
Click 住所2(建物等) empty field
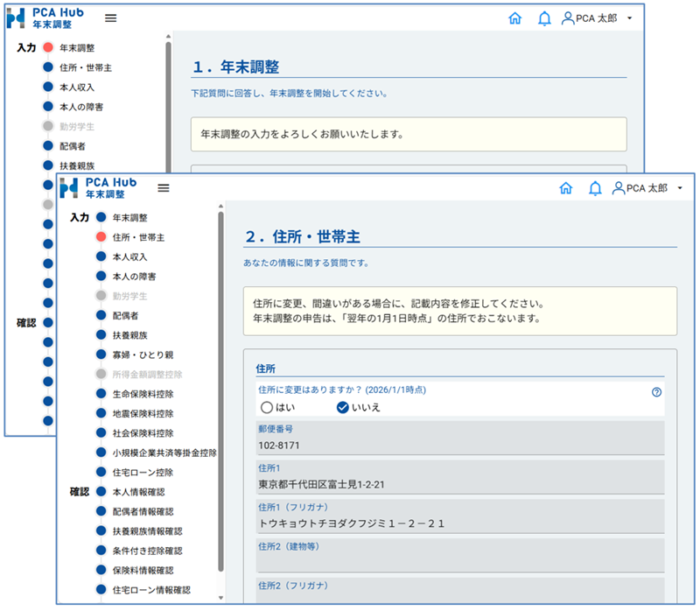click(460, 556)
